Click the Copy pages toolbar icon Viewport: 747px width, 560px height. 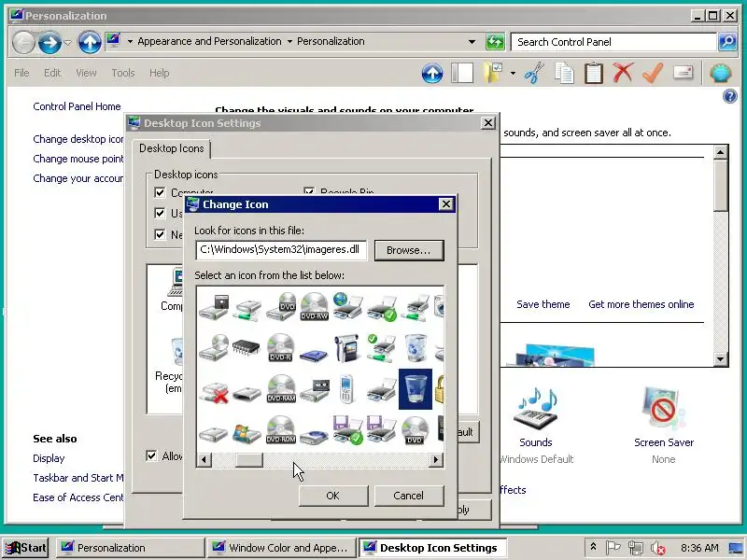point(564,74)
